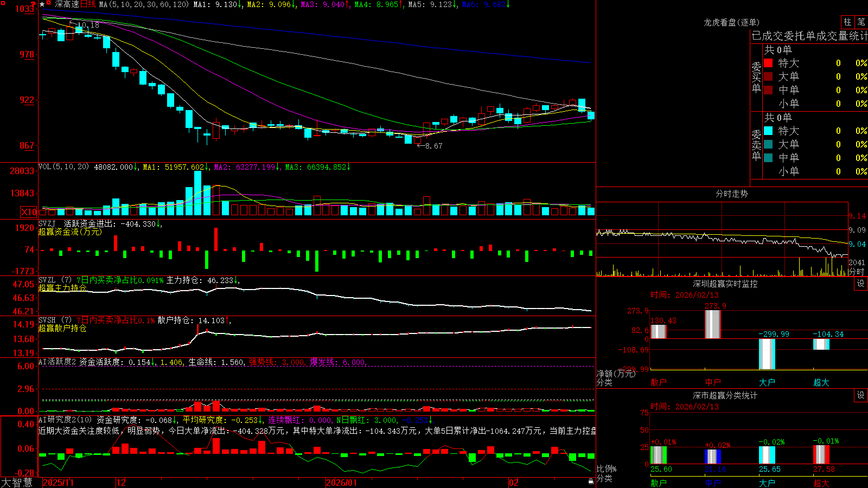Click the red 特大 buy order swatch
The height and width of the screenshot is (488, 868).
tap(768, 63)
